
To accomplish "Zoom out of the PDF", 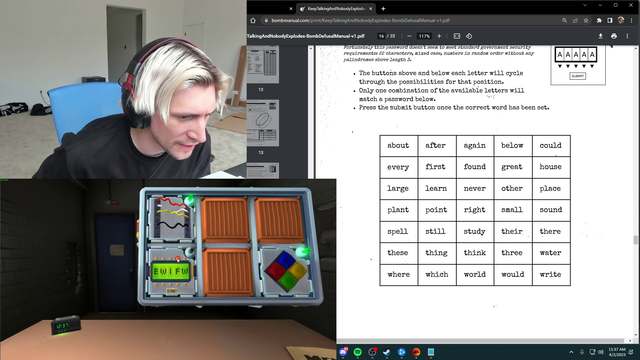I will click(x=409, y=36).
